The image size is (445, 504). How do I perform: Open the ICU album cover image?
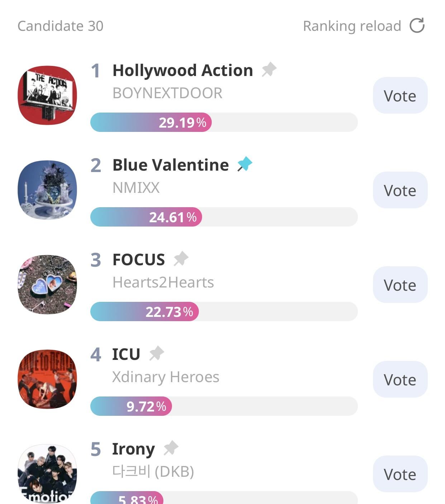point(47,379)
